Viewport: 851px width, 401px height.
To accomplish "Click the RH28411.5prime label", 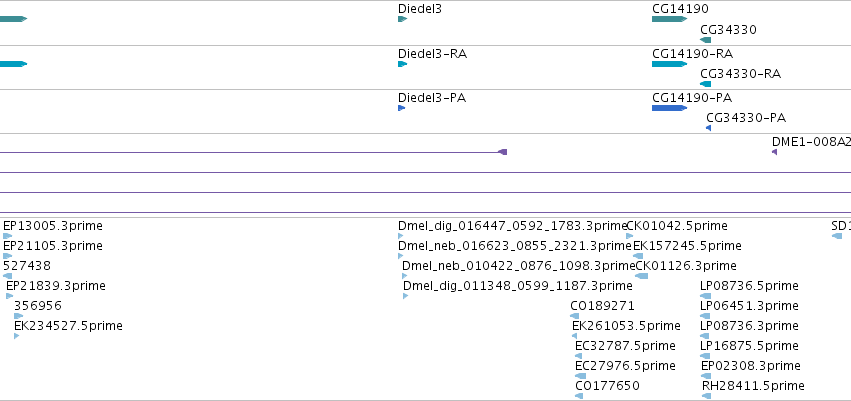I will pos(753,386).
